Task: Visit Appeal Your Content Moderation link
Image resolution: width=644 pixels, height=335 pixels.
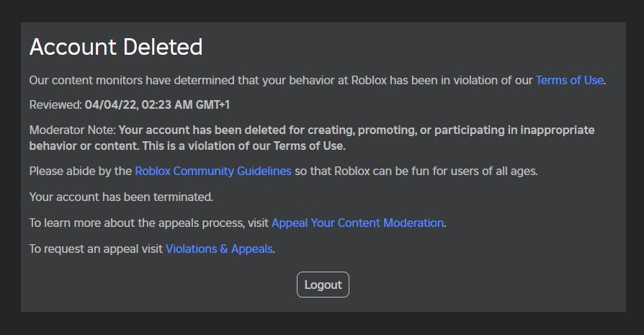Action: pos(357,223)
